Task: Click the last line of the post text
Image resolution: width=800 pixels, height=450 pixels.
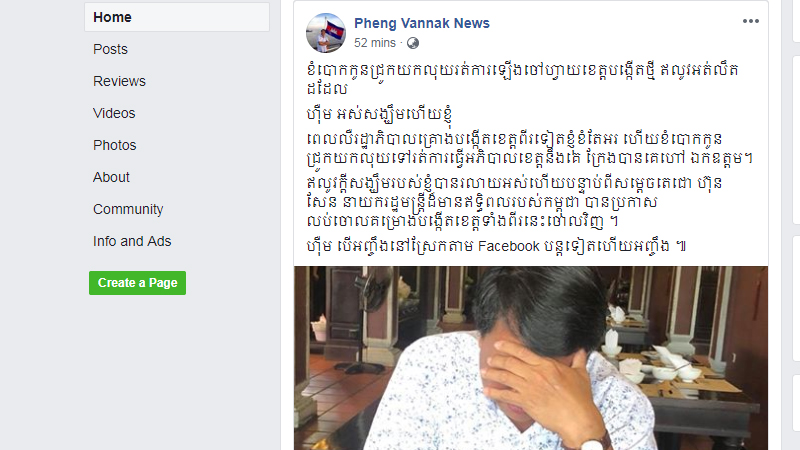Action: coord(496,246)
